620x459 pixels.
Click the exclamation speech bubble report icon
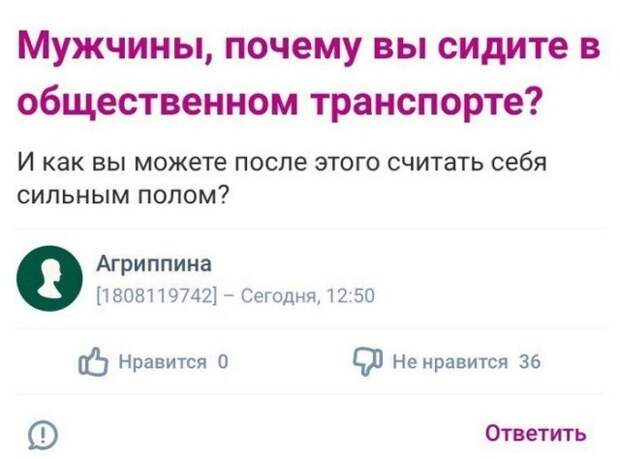43,435
